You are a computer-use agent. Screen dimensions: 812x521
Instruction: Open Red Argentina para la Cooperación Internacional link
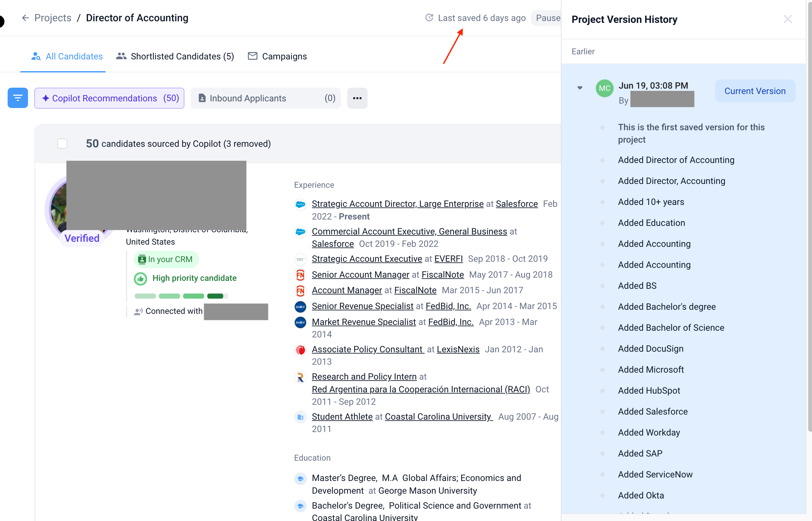[421, 389]
